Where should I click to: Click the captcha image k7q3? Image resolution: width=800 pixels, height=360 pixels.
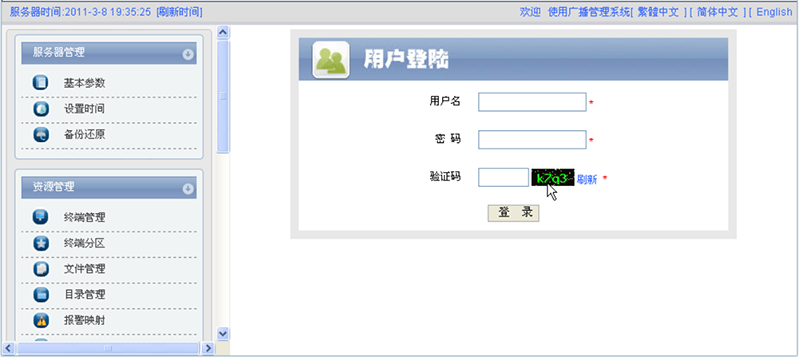click(x=553, y=178)
